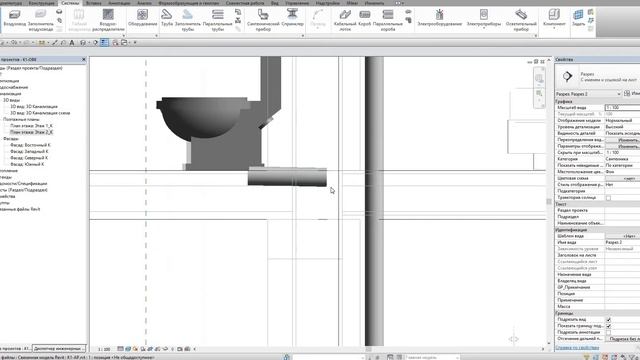Open the Совместная работа ribbon tab
Viewport: 640px width, 360px height.
(x=245, y=3)
